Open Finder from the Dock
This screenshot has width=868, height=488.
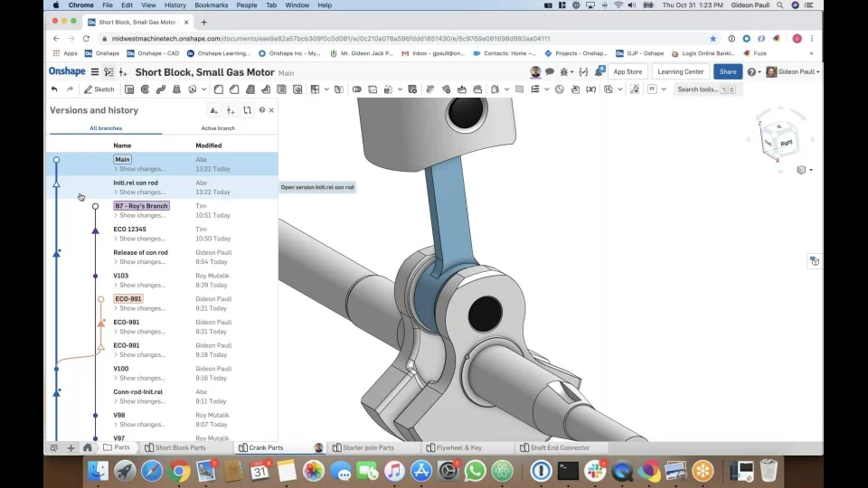point(98,471)
